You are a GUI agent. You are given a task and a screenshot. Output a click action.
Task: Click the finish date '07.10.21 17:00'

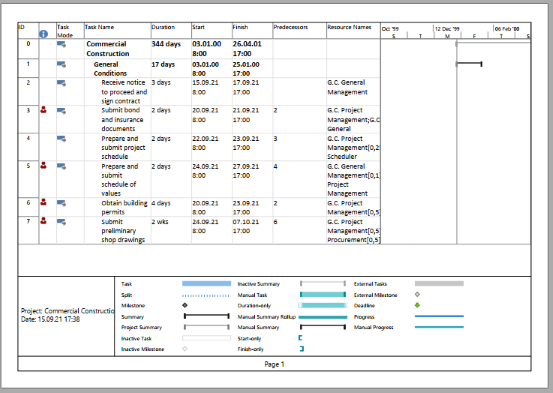tap(245, 226)
